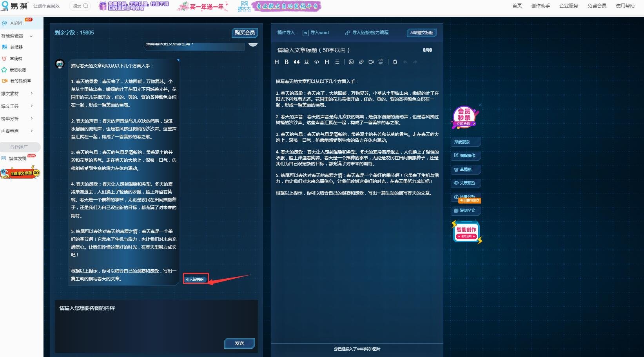Image resolution: width=644 pixels, height=357 pixels.
Task: Click the 购买会员 button
Action: 245,33
